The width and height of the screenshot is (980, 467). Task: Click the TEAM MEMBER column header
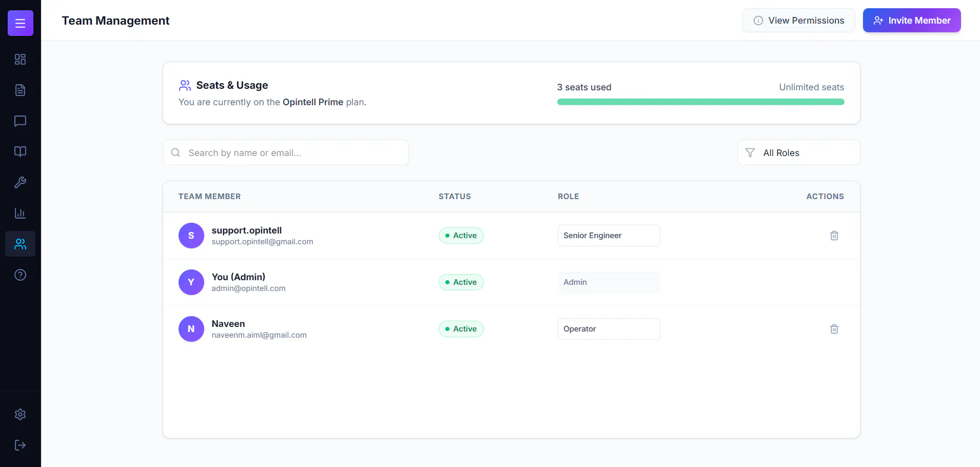pyautogui.click(x=209, y=197)
